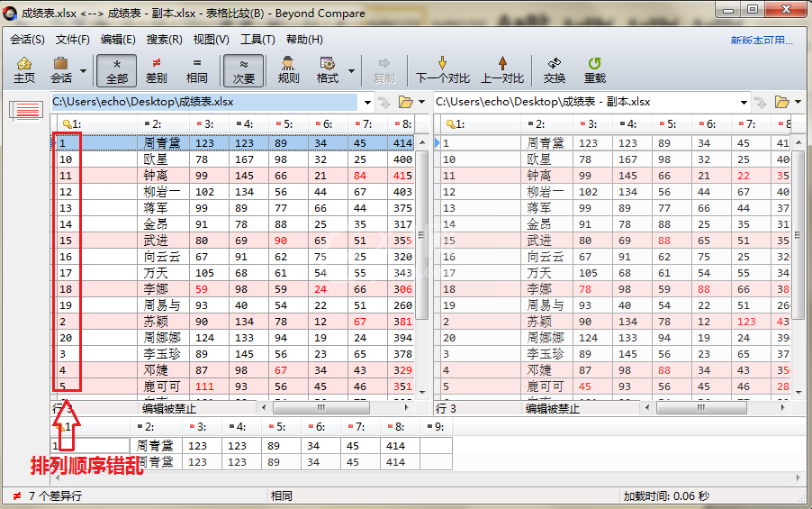The width and height of the screenshot is (812, 509).
Task: Select left pane row 李娜
Action: click(x=234, y=289)
